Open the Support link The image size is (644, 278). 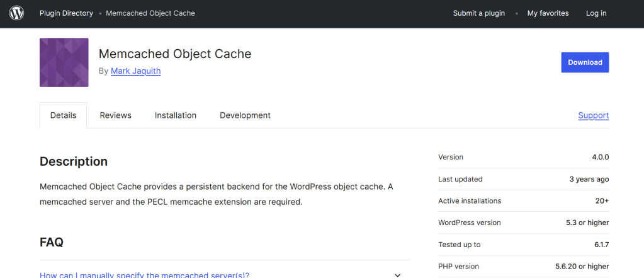click(594, 115)
